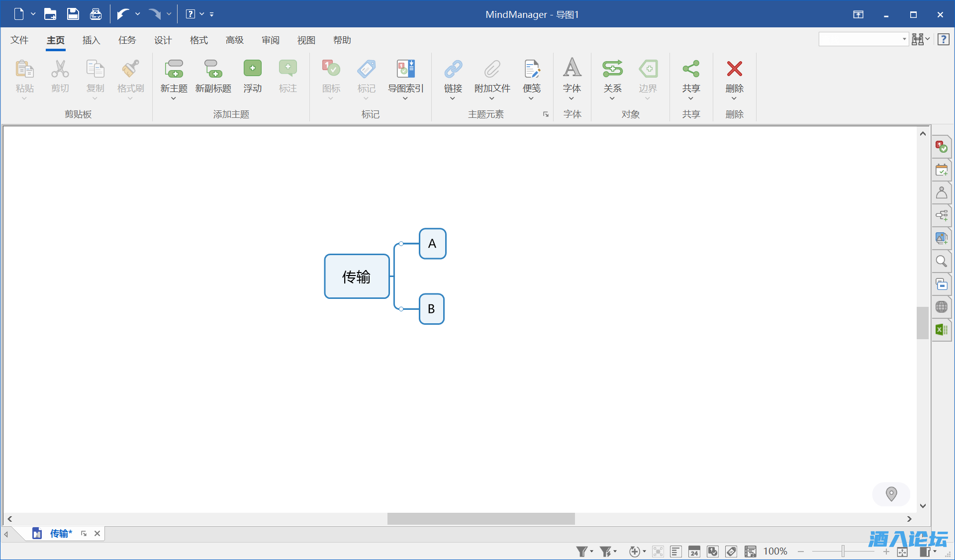
Task: Open the search combo box dropdown arrow
Action: click(904, 39)
